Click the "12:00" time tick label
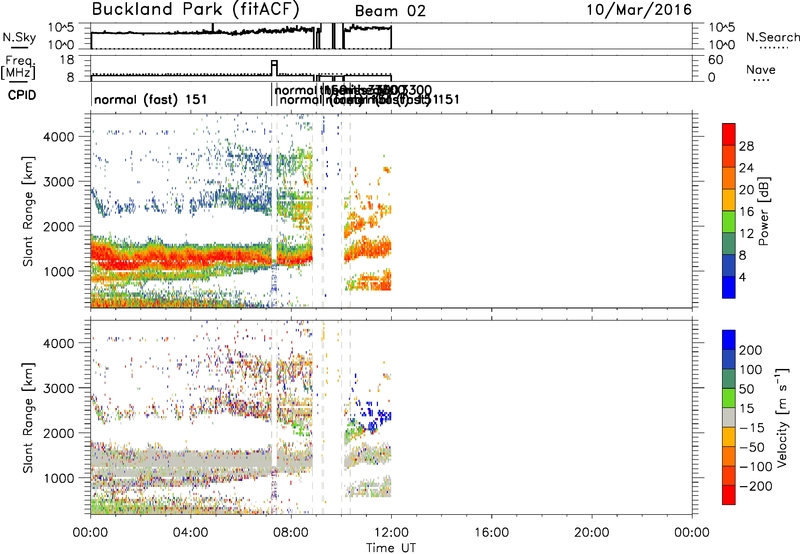800x554 pixels. [391, 533]
